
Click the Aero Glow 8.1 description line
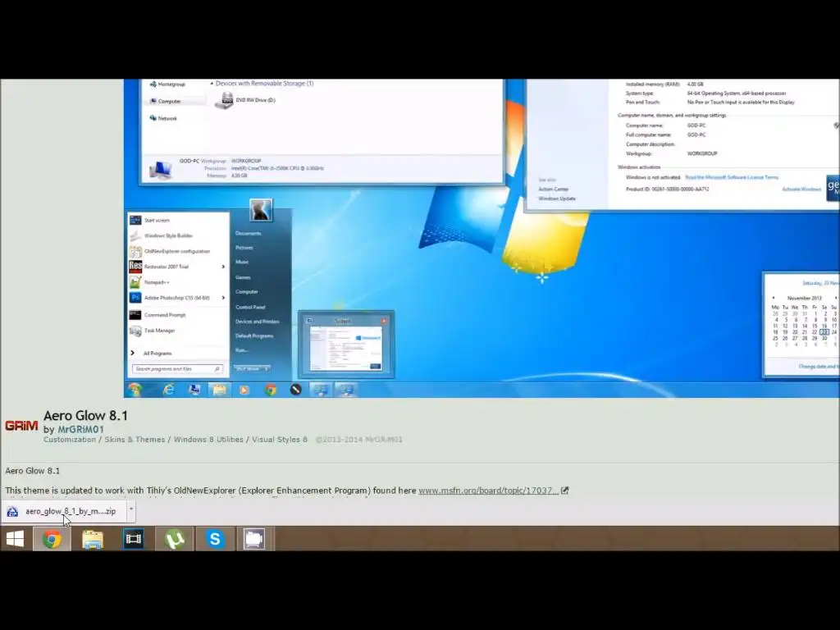[x=33, y=471]
